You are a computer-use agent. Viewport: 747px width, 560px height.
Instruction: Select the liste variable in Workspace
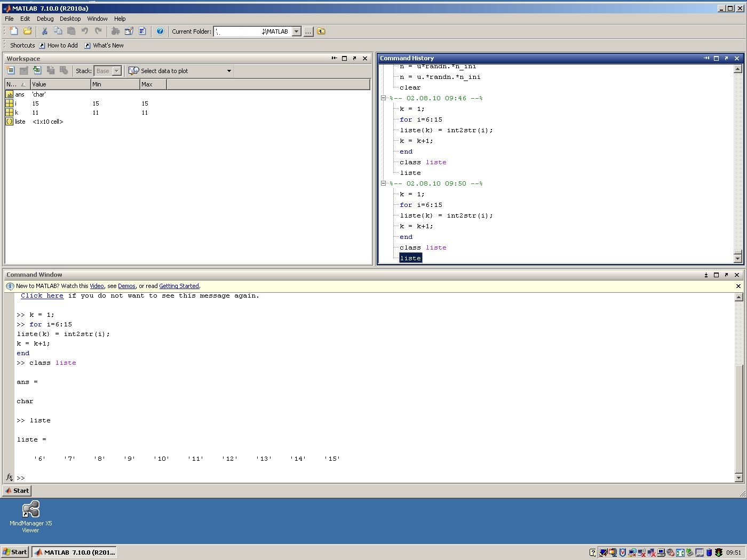point(20,122)
